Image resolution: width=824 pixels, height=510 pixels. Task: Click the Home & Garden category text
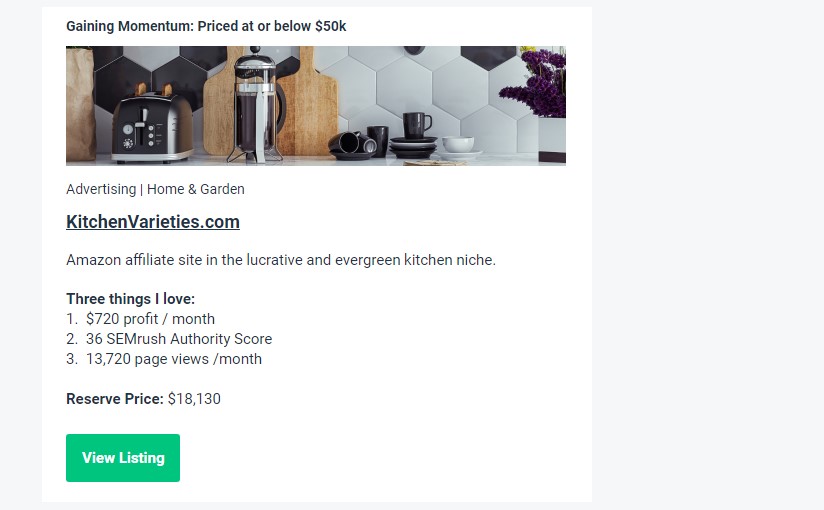tap(195, 189)
